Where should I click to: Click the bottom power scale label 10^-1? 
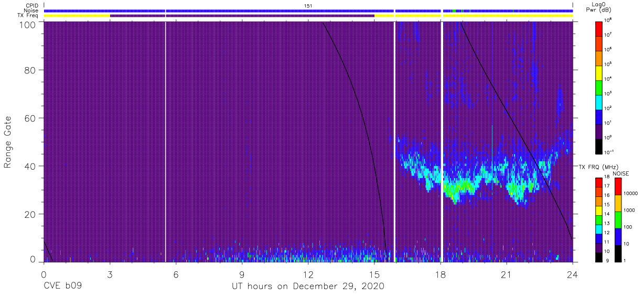(609, 152)
